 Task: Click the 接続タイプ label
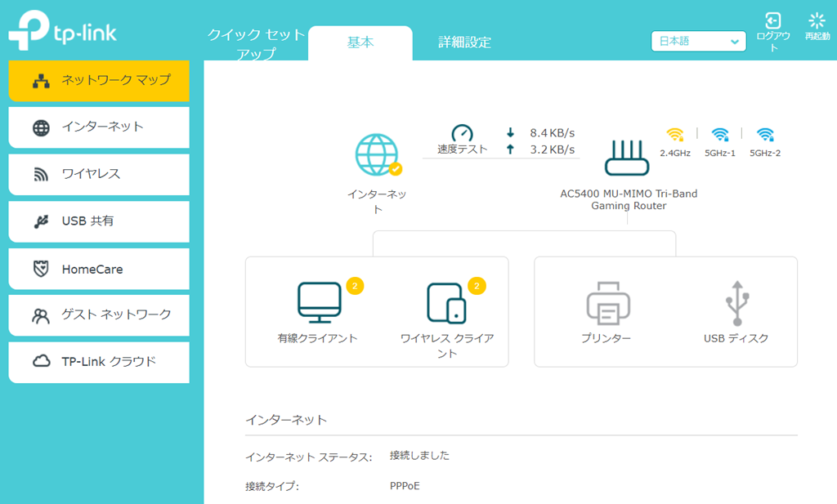[272, 486]
